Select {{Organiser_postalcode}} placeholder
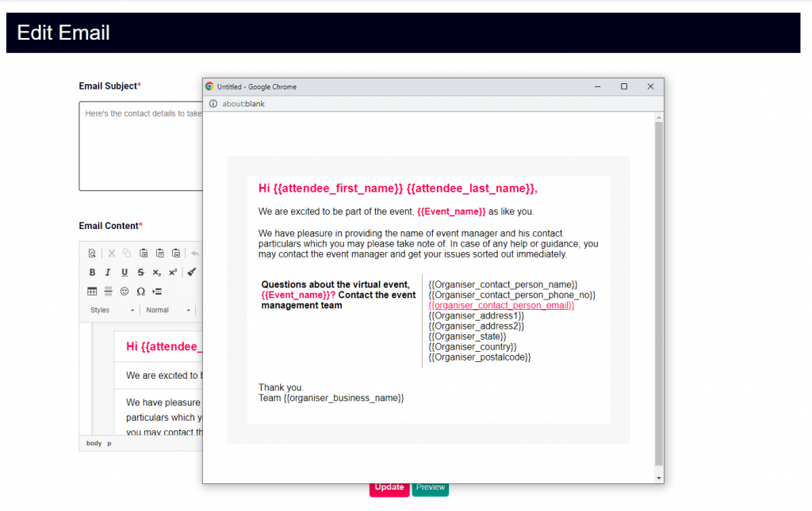Image resolution: width=812 pixels, height=511 pixels. (x=480, y=357)
